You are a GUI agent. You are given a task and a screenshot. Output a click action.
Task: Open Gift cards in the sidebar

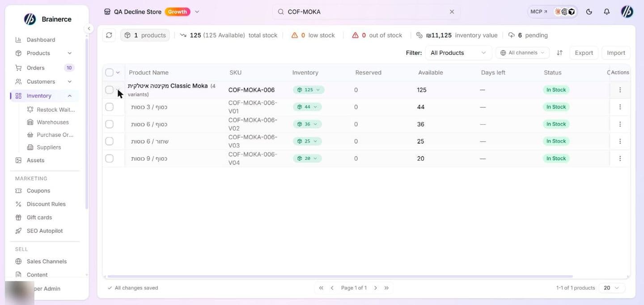point(39,217)
